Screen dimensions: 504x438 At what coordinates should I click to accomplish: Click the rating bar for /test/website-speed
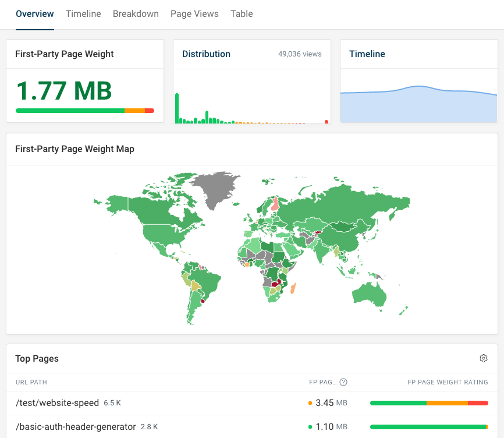click(x=429, y=402)
